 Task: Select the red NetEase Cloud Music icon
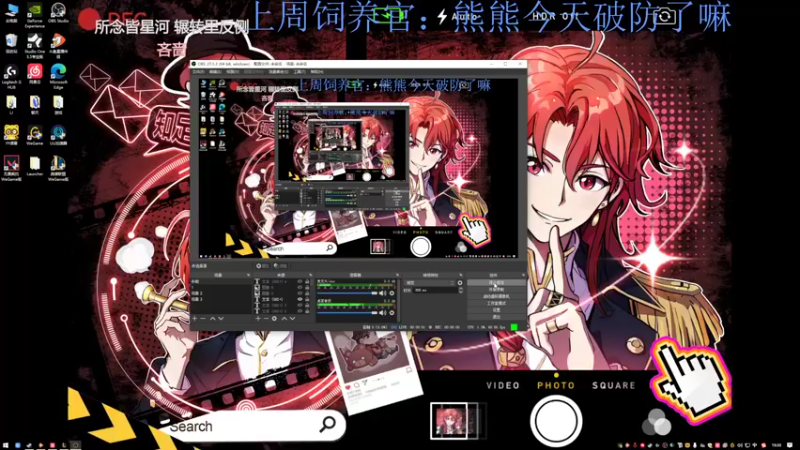pyautogui.click(x=34, y=73)
